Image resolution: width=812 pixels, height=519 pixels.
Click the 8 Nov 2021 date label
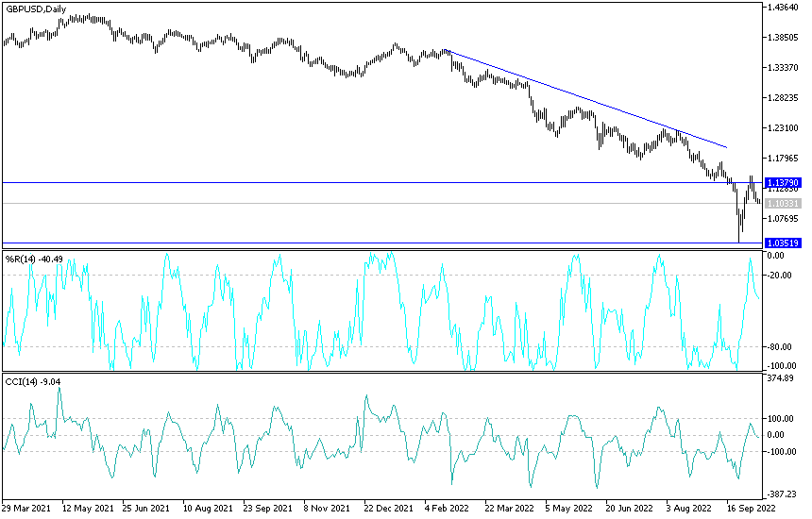(x=329, y=508)
